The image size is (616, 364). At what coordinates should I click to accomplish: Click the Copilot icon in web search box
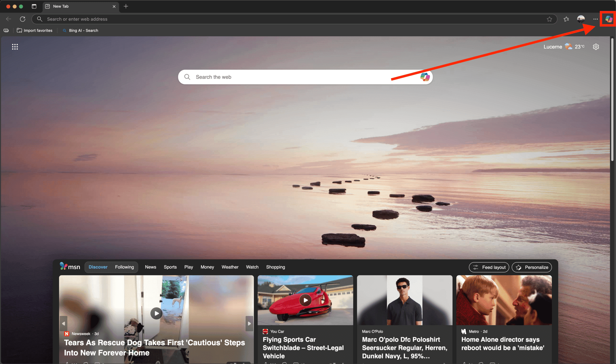425,77
